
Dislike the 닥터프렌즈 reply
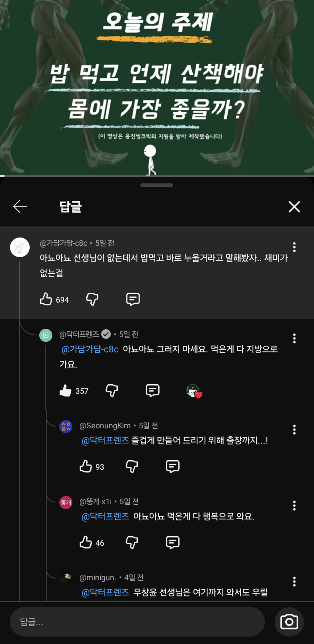click(112, 391)
